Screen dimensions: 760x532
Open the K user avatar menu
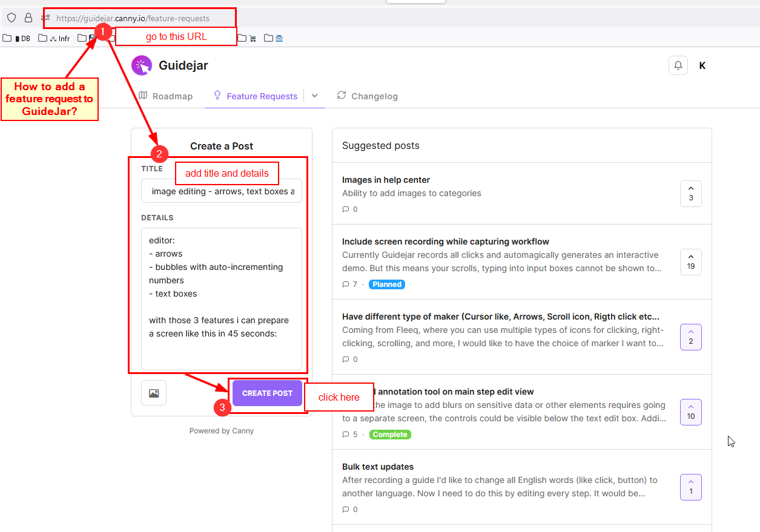[x=702, y=65]
